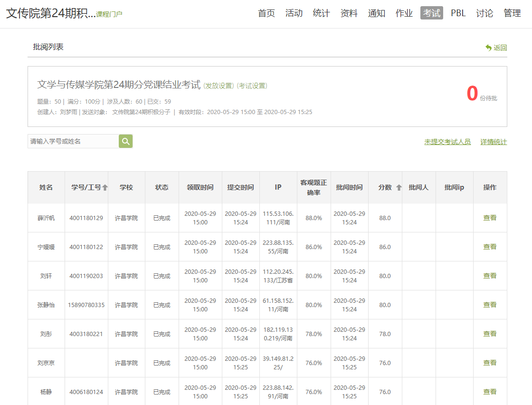
Task: Switch to the PBL section
Action: pyautogui.click(x=458, y=13)
